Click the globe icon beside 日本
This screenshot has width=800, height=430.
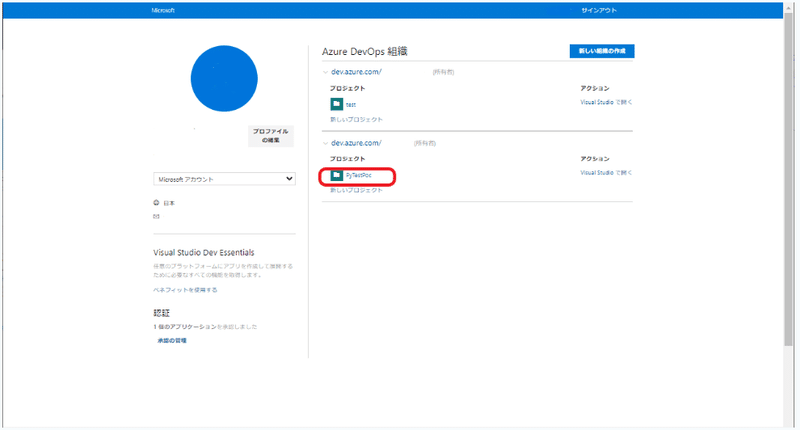[x=156, y=203]
